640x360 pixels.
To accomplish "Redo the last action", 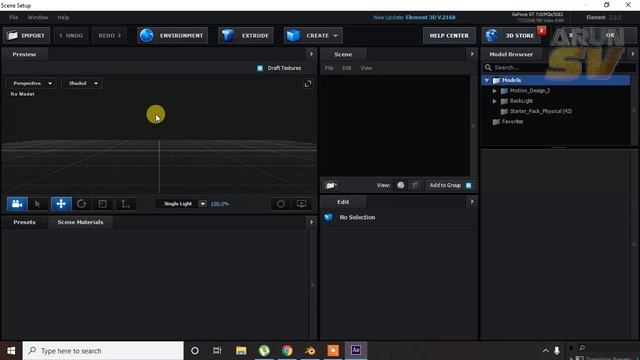I will pyautogui.click(x=110, y=36).
